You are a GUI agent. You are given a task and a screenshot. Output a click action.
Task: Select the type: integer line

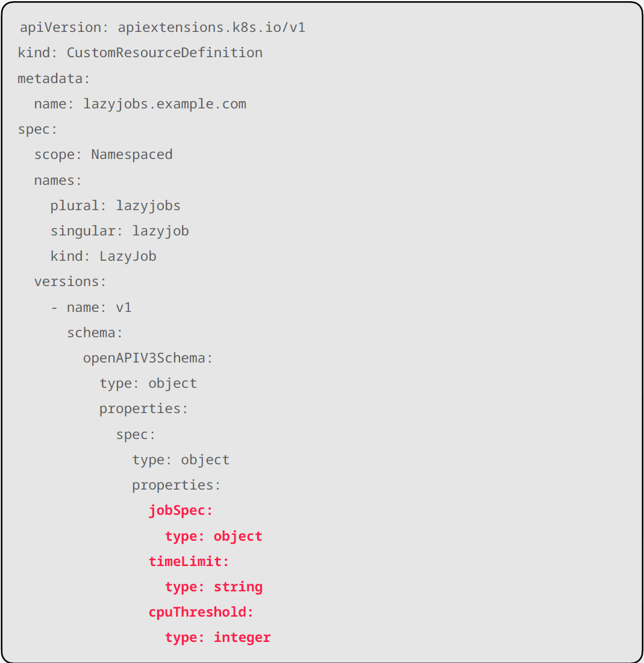click(x=217, y=637)
